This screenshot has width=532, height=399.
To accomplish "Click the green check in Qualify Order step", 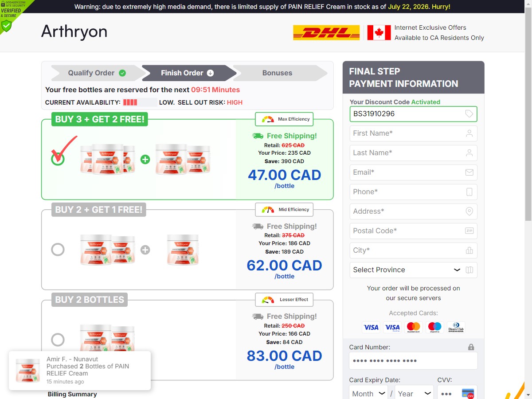I will (122, 73).
